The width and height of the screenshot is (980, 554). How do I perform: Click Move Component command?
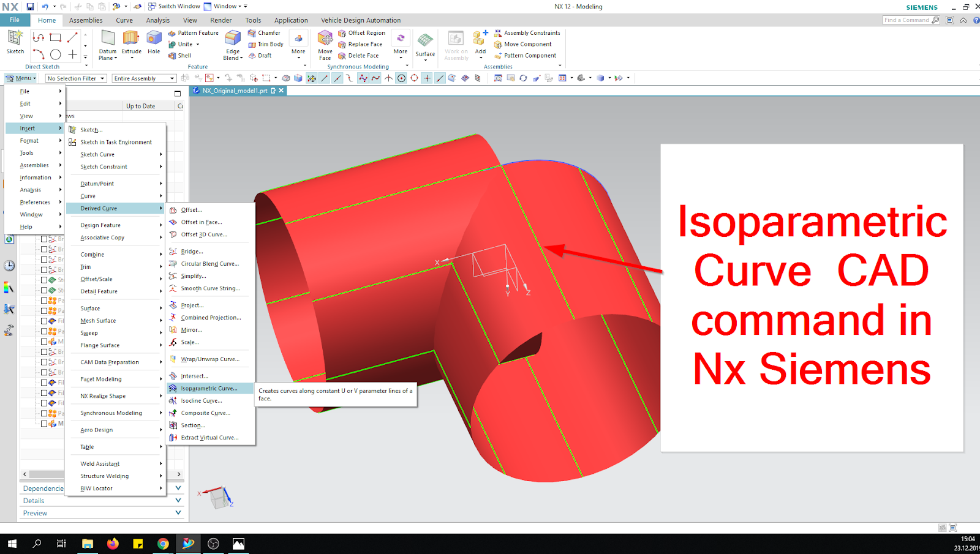(x=523, y=44)
